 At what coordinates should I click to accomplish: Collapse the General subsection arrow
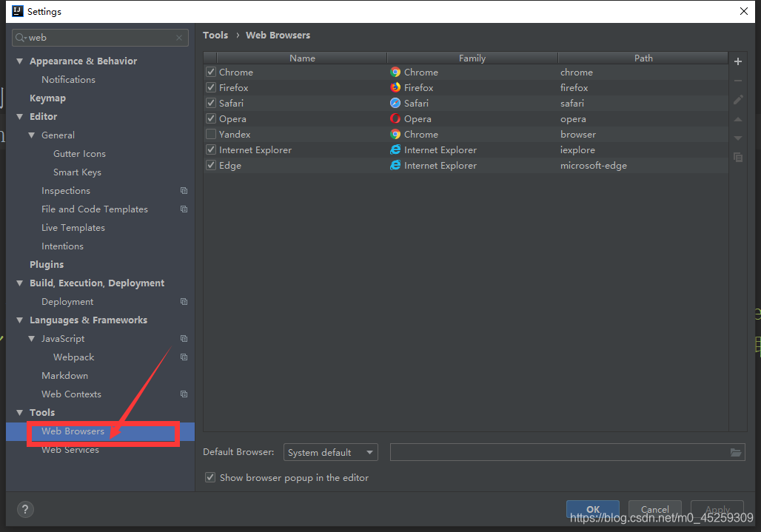coord(32,135)
